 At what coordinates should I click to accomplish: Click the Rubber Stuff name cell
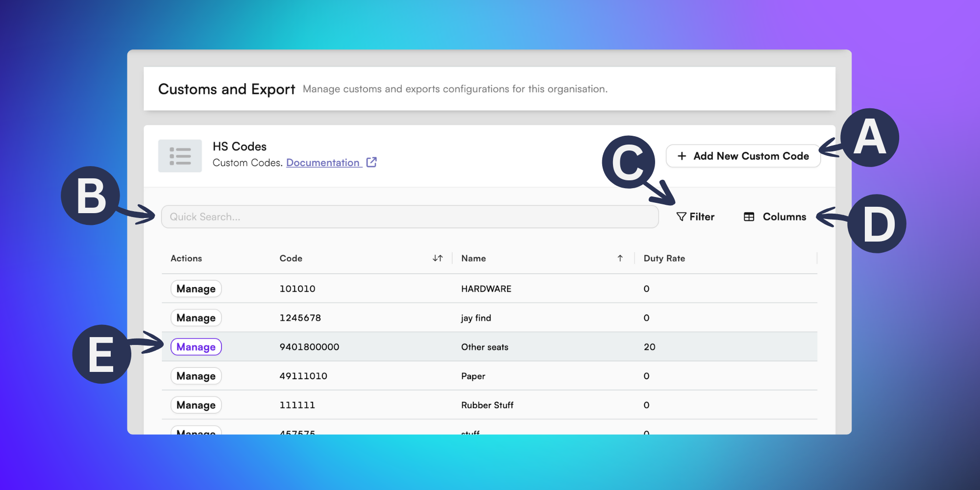[487, 405]
